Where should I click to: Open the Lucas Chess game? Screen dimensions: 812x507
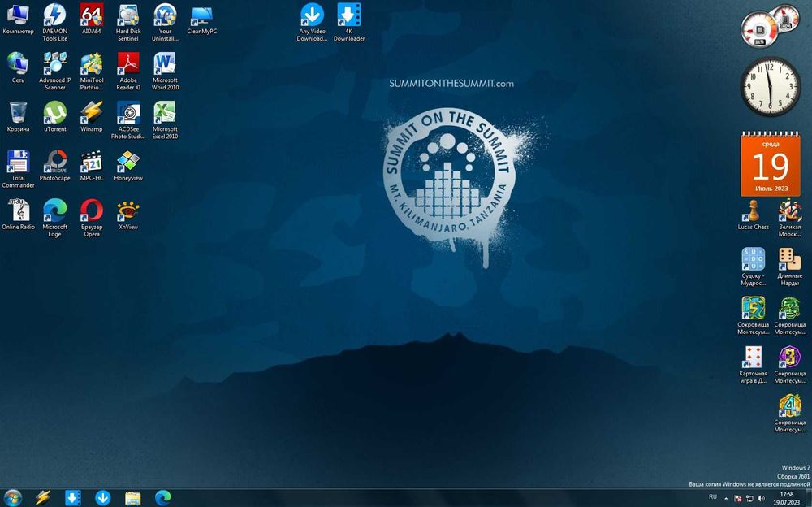pos(754,214)
